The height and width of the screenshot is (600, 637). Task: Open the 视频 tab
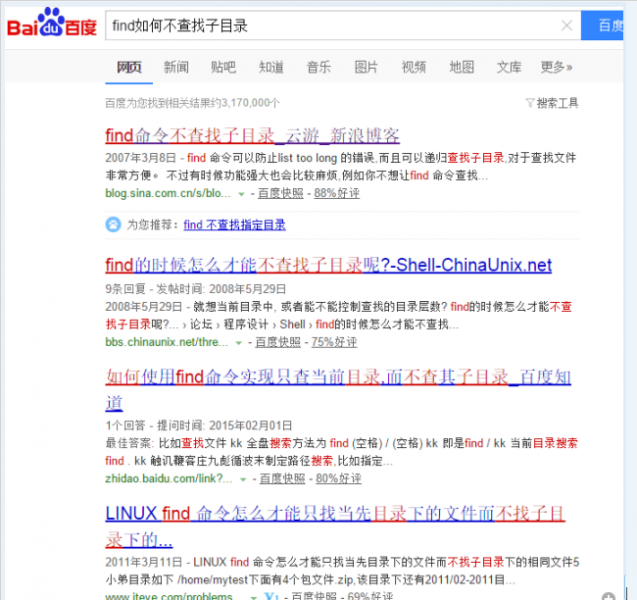click(x=414, y=67)
